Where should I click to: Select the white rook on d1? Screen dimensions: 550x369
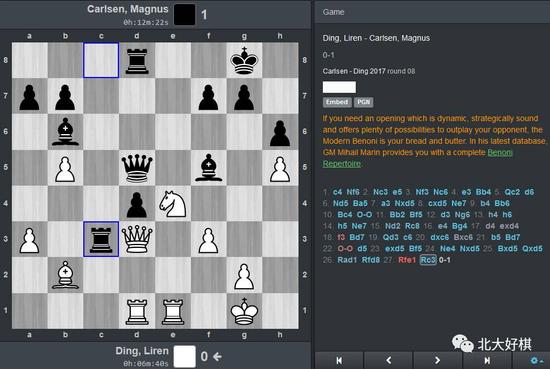pos(137,310)
